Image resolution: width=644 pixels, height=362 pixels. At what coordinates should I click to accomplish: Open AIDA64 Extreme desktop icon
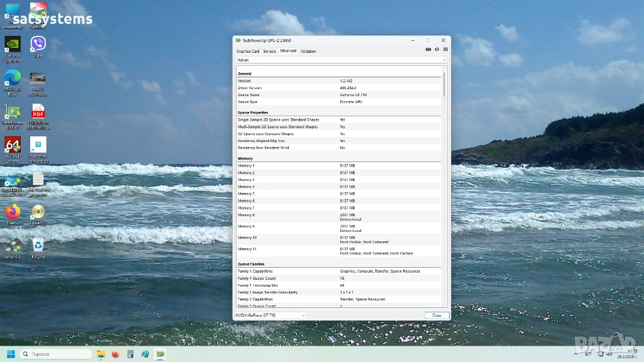(13, 146)
